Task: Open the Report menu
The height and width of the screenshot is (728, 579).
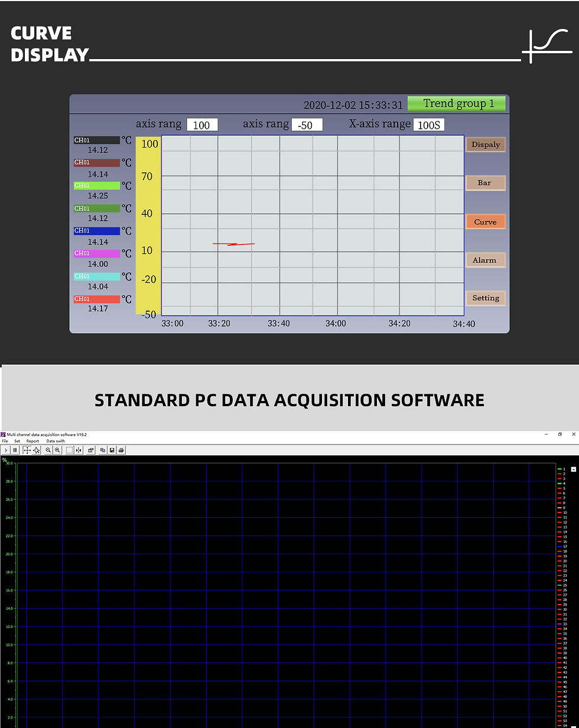Action: [x=32, y=441]
